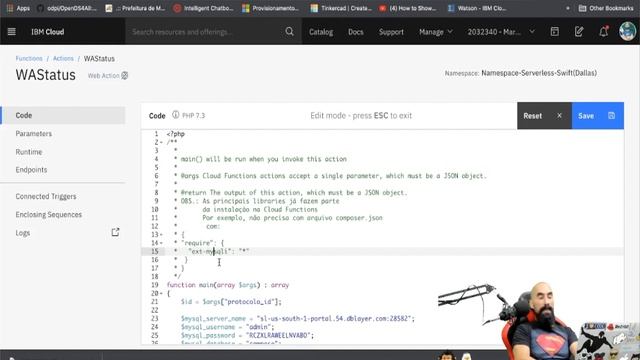Click the Actions breadcrumb link

click(x=63, y=58)
